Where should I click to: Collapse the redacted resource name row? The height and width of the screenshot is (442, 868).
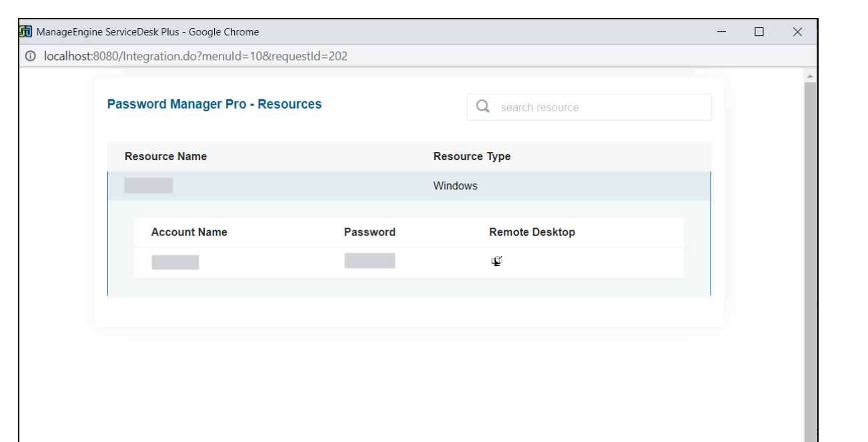tap(149, 186)
